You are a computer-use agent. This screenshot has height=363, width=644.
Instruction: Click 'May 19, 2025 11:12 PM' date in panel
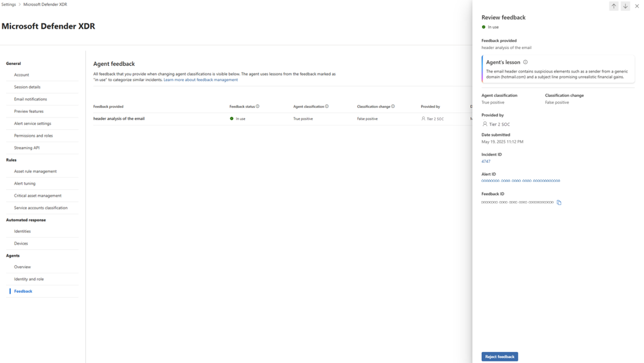coord(502,142)
